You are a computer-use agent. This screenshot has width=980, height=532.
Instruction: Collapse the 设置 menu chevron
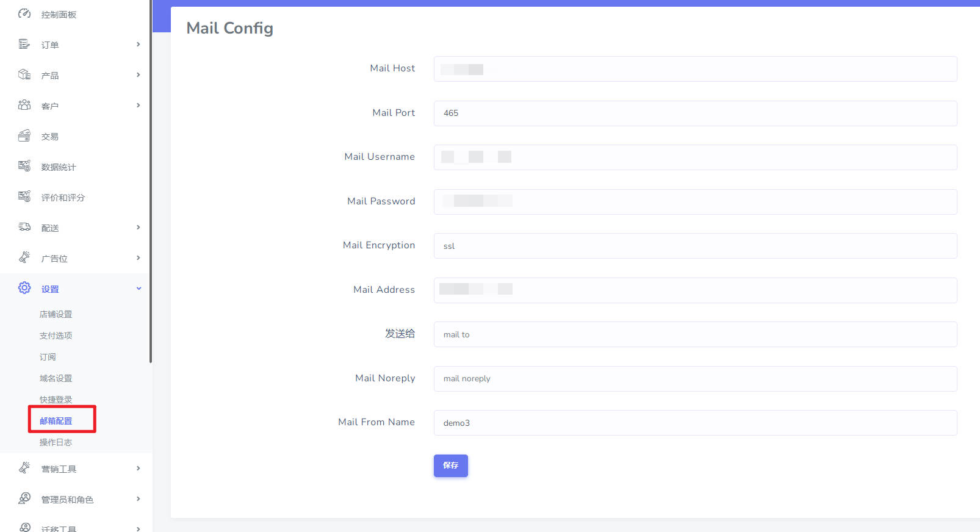[139, 289]
